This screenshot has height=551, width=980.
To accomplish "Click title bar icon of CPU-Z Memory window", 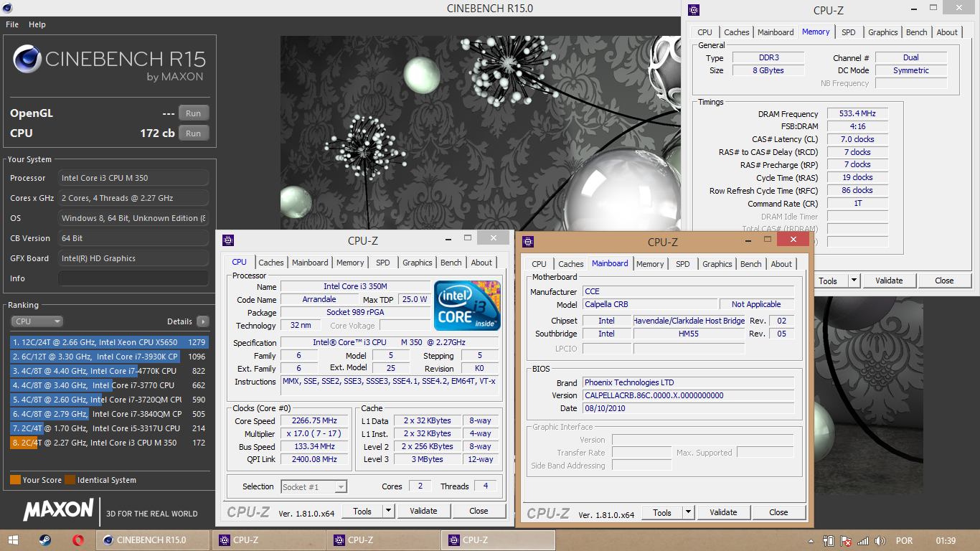I will pyautogui.click(x=693, y=10).
